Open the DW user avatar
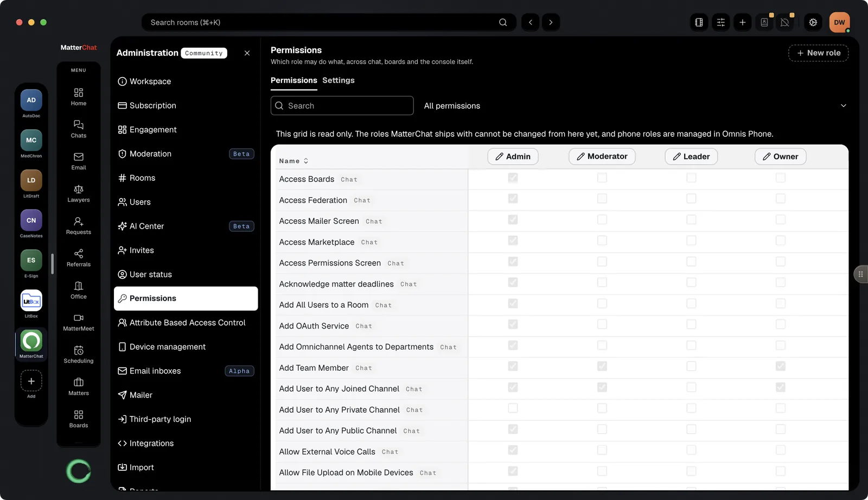The width and height of the screenshot is (868, 500). 839,22
